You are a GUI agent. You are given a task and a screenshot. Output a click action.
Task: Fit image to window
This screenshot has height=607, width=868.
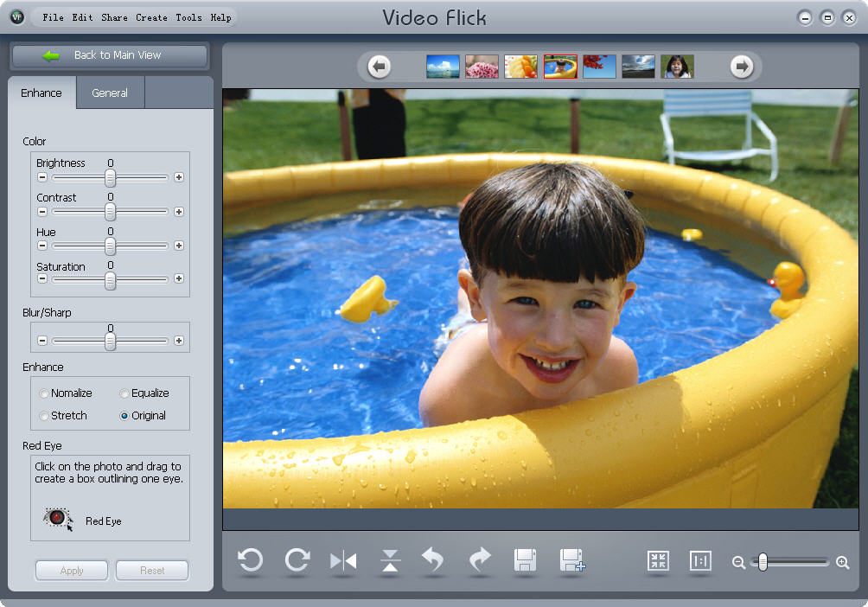[x=658, y=560]
